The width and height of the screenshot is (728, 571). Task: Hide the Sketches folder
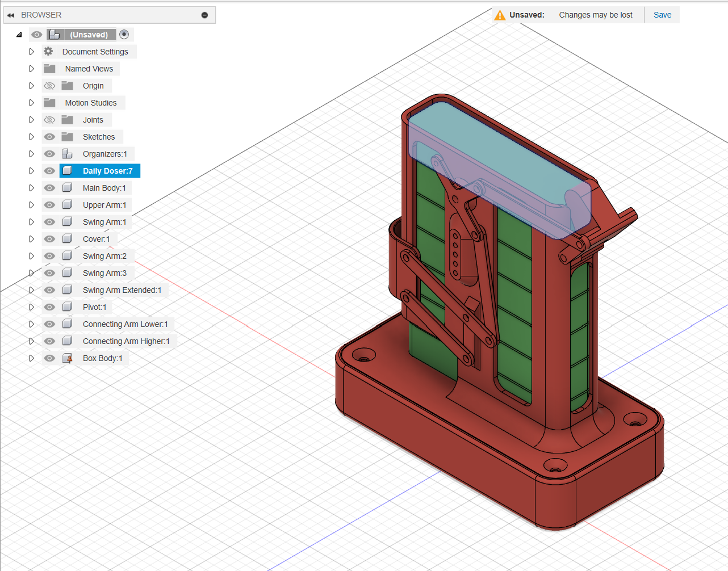(49, 137)
